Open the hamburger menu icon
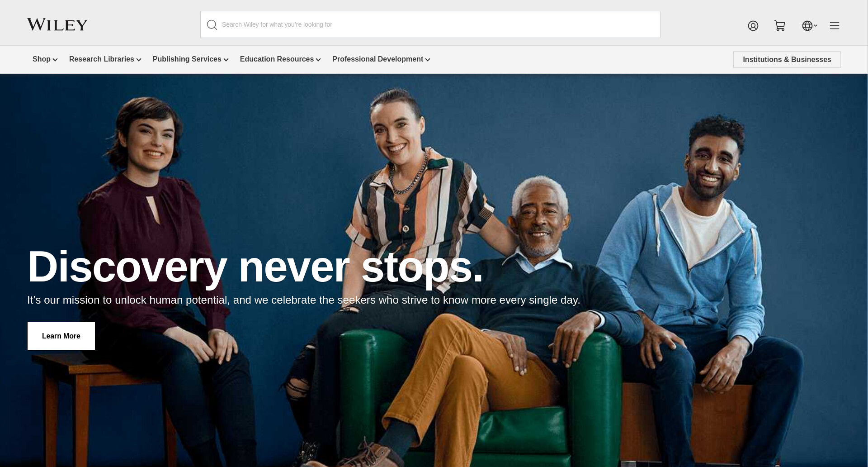 835,26
